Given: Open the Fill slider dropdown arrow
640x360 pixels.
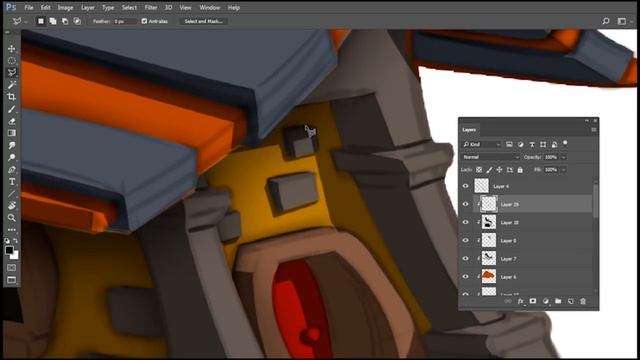Looking at the screenshot, I should [x=564, y=170].
